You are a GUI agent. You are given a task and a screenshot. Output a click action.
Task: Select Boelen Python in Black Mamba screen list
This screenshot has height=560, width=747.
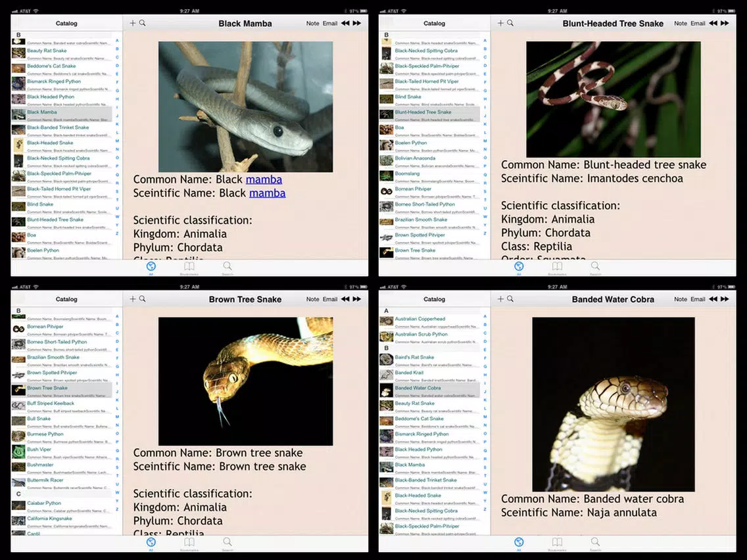62,253
